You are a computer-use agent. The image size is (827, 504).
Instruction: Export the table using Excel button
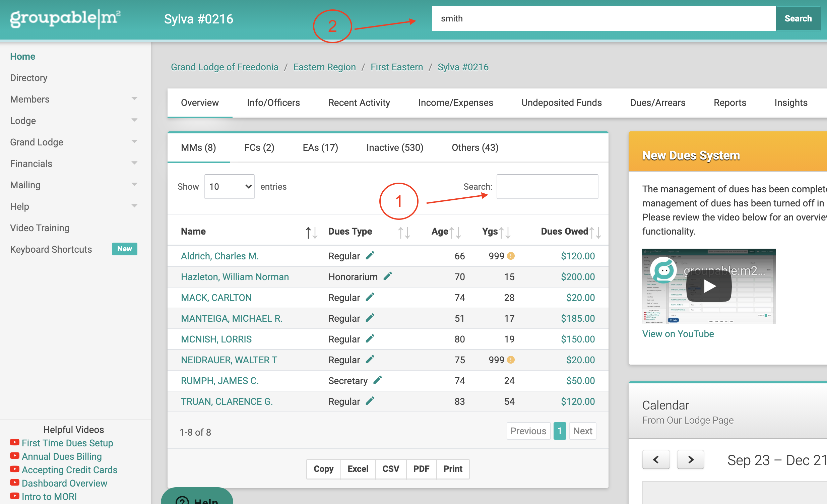click(358, 469)
